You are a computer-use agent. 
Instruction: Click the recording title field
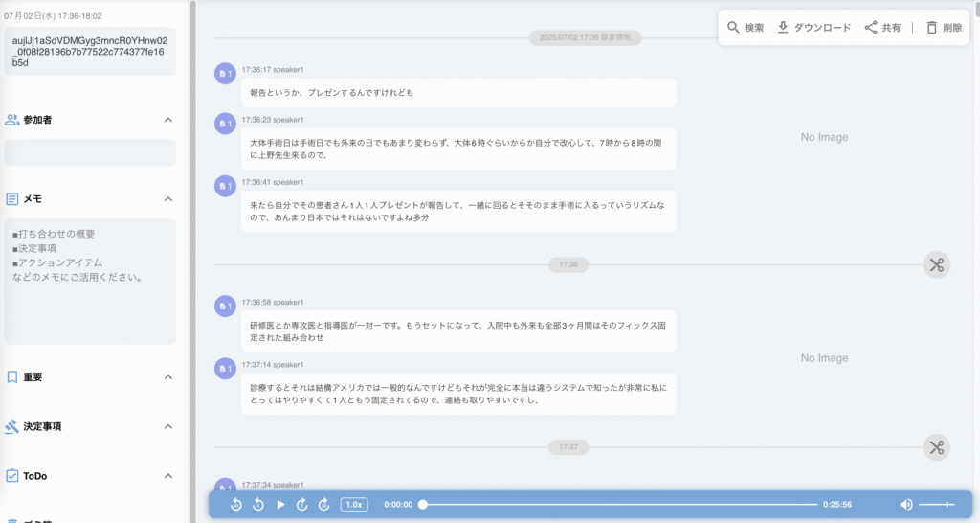(x=90, y=52)
